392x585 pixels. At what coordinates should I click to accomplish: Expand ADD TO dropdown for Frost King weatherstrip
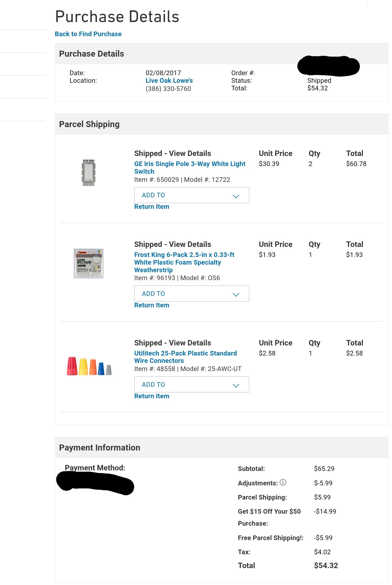pos(192,293)
